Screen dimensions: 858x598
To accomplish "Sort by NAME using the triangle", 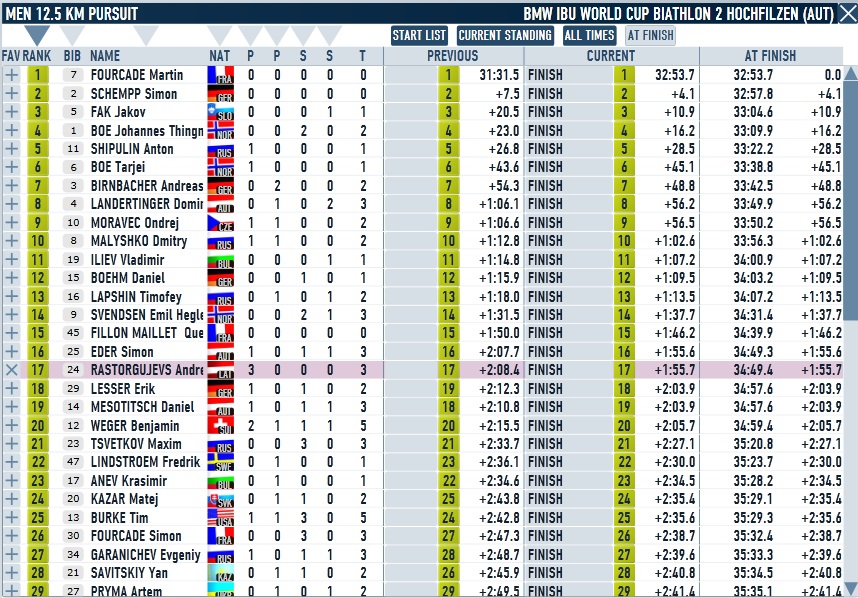I will [x=146, y=34].
